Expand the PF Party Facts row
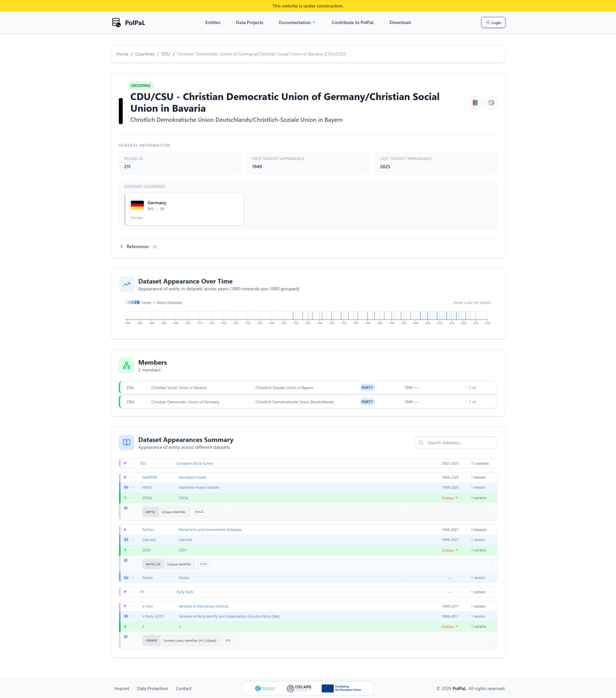Image resolution: width=616 pixels, height=698 pixels. click(x=130, y=592)
